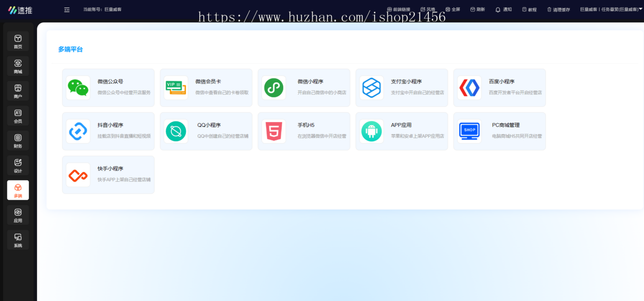Expand the 巨量威客 account dropdown
The height and width of the screenshot is (301, 644).
(x=611, y=9)
